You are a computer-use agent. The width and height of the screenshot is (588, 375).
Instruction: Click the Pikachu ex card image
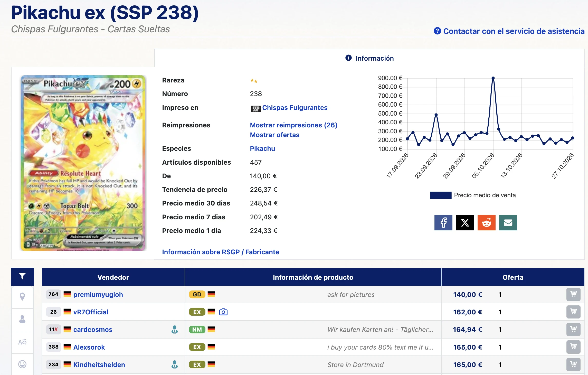(83, 163)
